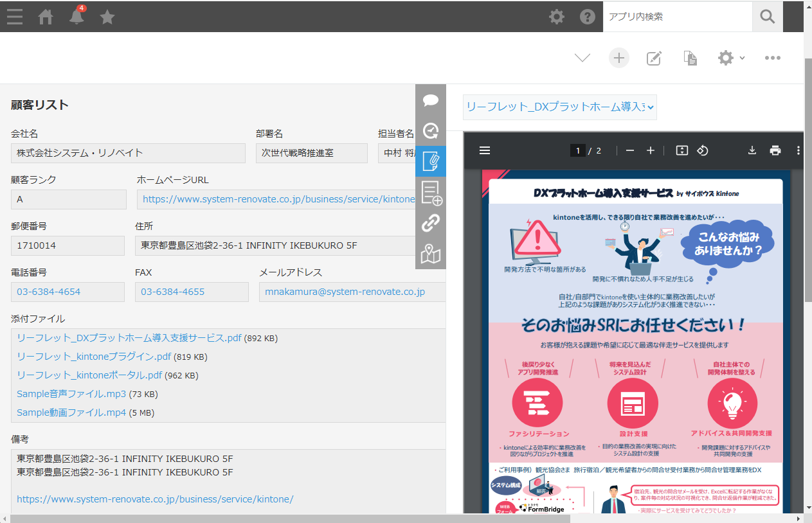Open リーフレット_DXプラットホーム導入支援サービス.pdf attachment
Screen dimensions: 812x523
129,338
